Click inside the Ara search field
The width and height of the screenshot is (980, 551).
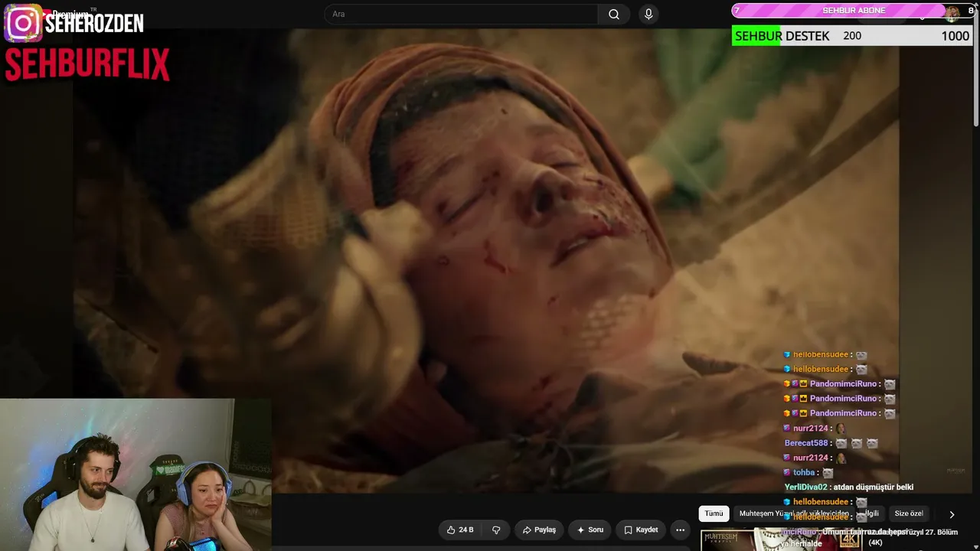tap(462, 15)
